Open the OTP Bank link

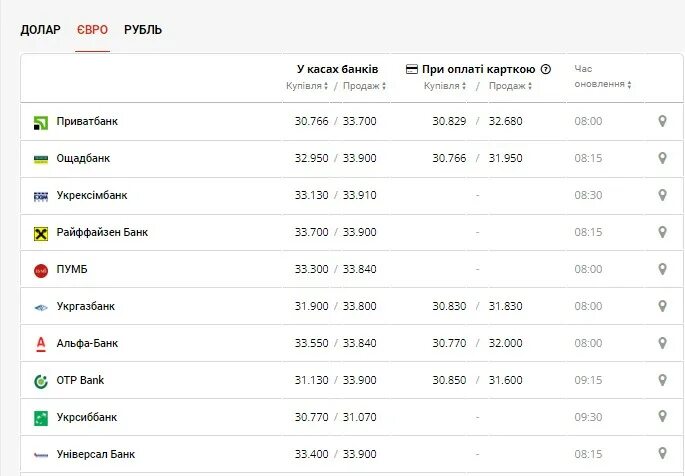pos(80,380)
